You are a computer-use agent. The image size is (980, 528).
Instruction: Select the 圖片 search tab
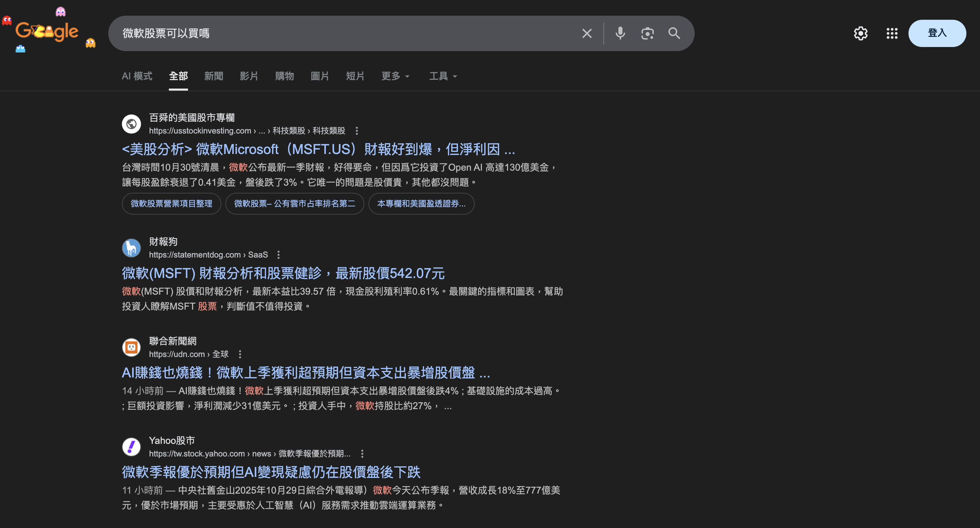point(319,76)
